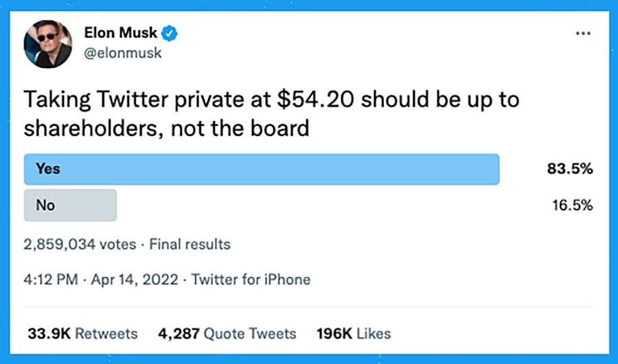Image resolution: width=618 pixels, height=364 pixels.
Task: Click the 83.5% poll percentage
Action: [570, 169]
